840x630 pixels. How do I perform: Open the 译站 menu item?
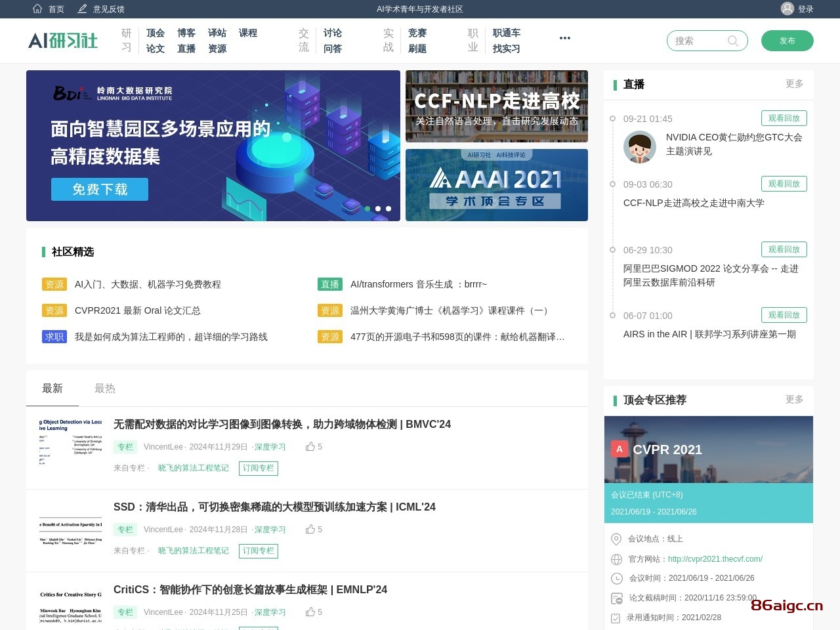pyautogui.click(x=217, y=33)
